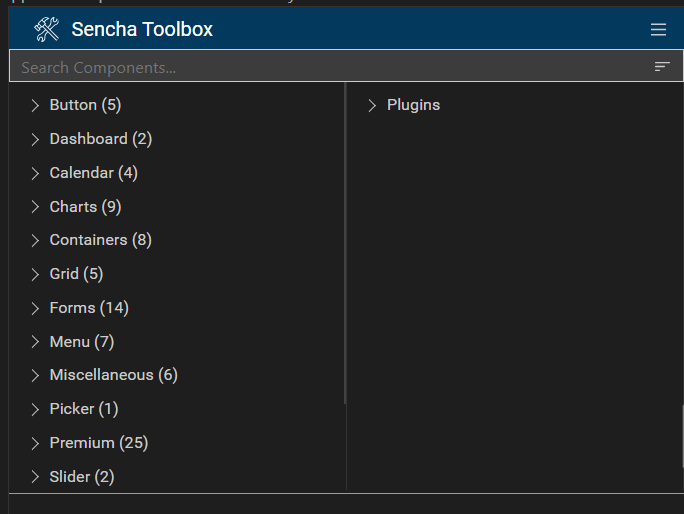The image size is (684, 514).
Task: Select the Picker (1) tree item
Action: (x=84, y=409)
